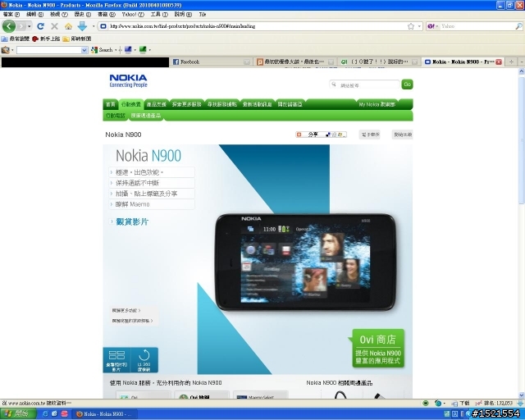The width and height of the screenshot is (525, 420).
Task: Open the File menu
Action: 11,15
